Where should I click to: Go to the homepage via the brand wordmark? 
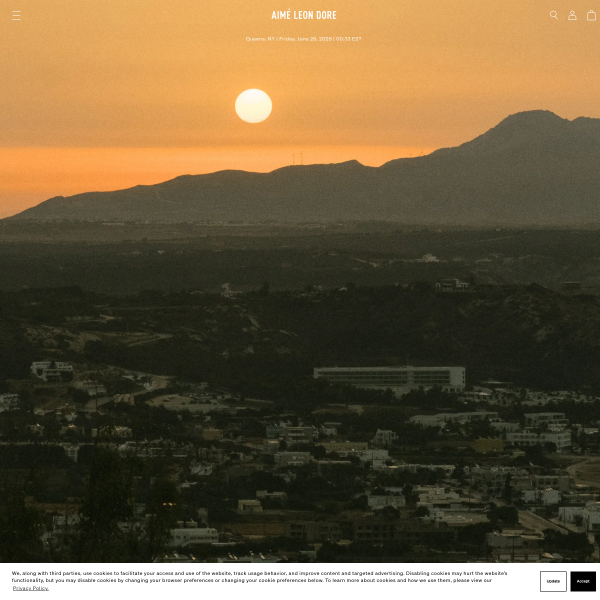click(x=304, y=15)
